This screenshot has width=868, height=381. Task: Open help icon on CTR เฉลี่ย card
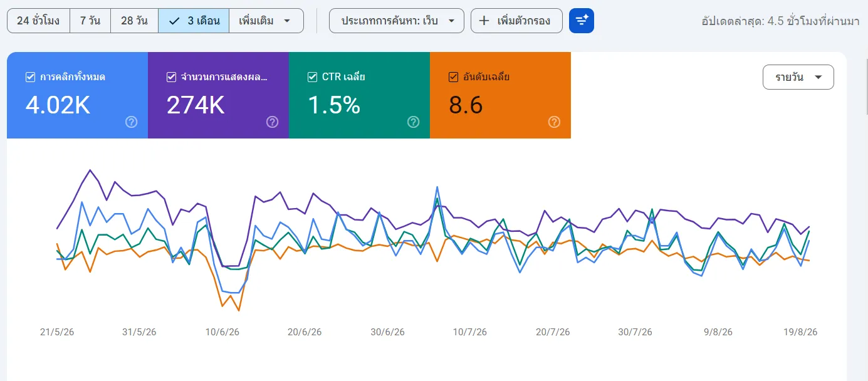[x=413, y=122]
